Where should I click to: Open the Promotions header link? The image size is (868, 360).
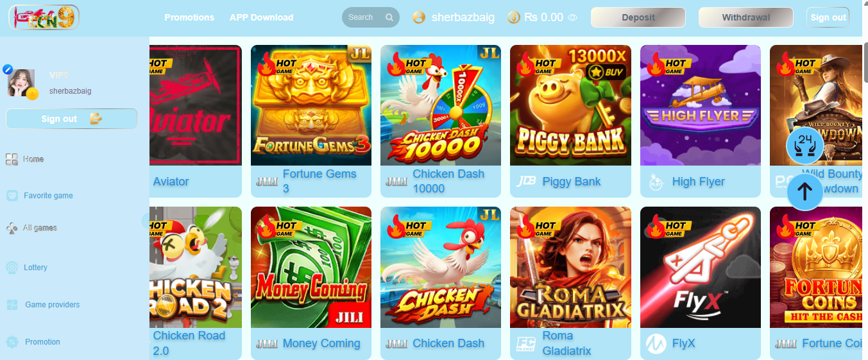coord(189,18)
